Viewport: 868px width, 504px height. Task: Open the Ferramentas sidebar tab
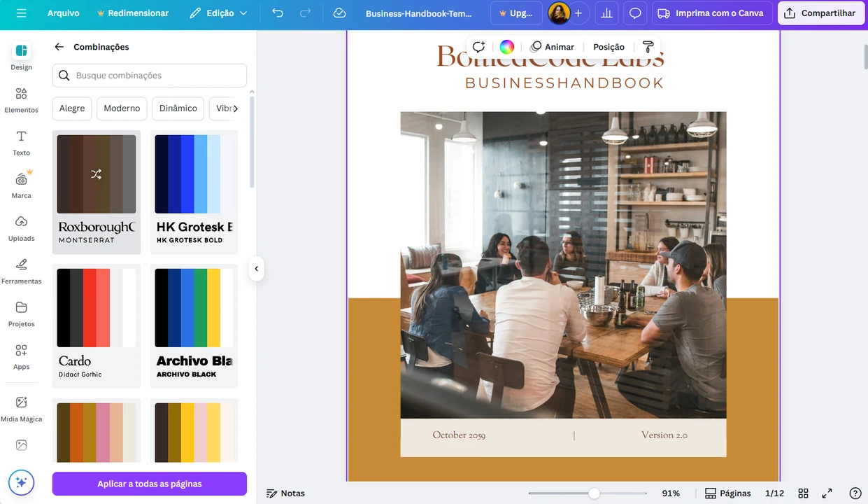point(21,271)
